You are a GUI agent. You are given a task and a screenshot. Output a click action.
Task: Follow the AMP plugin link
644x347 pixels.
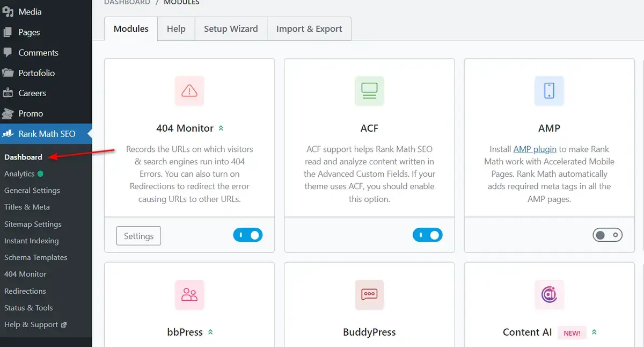[535, 149]
